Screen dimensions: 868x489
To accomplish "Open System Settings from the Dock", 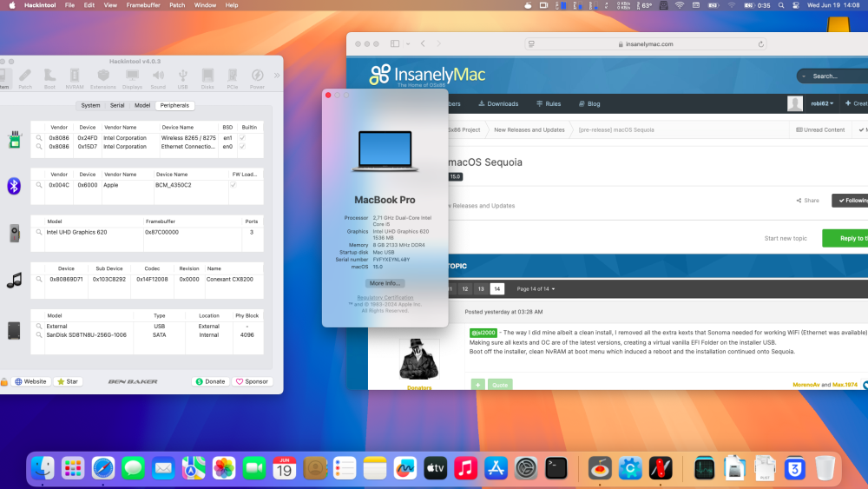I will 526,468.
